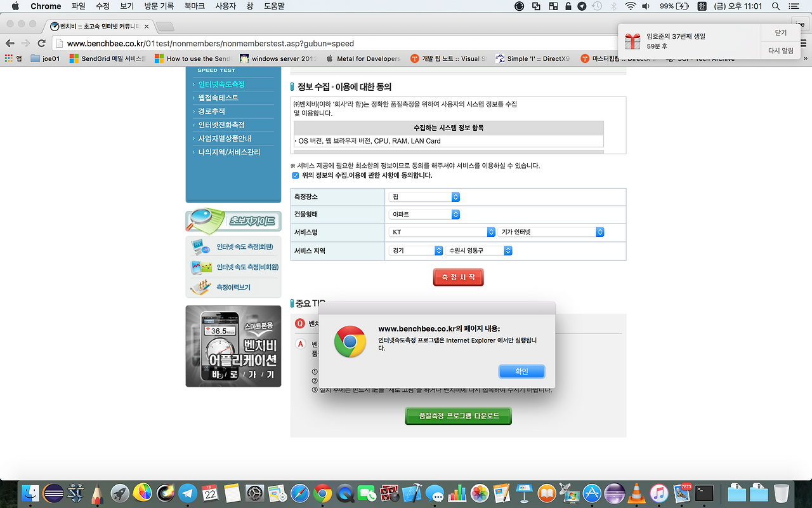Select 웹접속테스트 in sidebar menu
The image size is (812, 508).
click(x=218, y=98)
